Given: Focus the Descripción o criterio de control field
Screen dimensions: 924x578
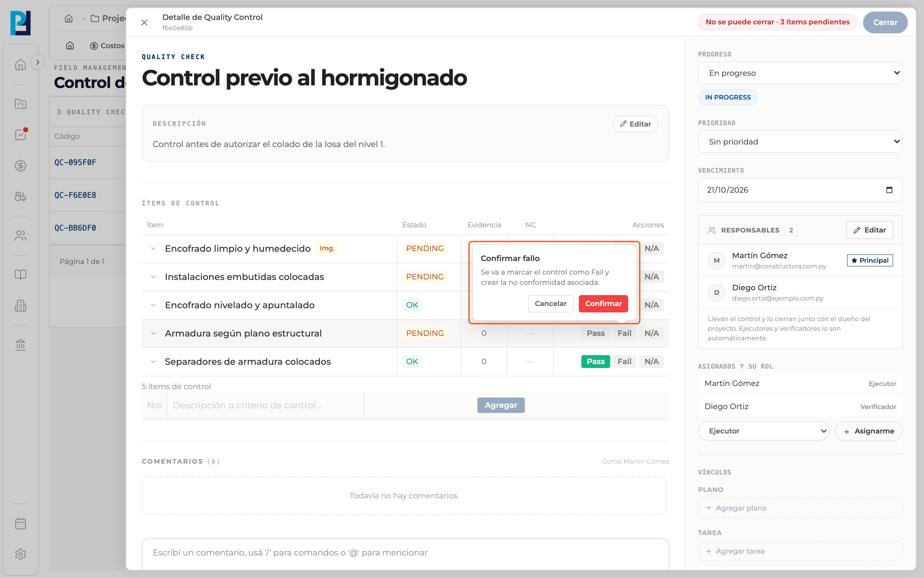Looking at the screenshot, I should 265,406.
